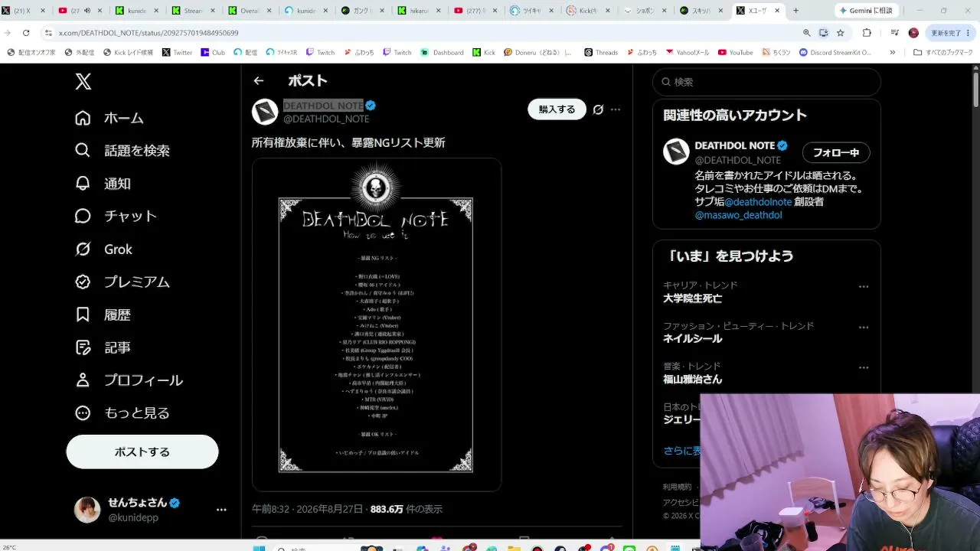Click the 購入する button
The width and height of the screenshot is (980, 551).
click(x=557, y=109)
